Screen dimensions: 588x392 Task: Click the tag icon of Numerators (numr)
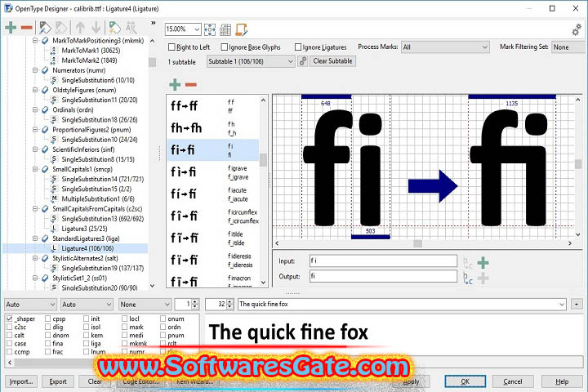[x=45, y=70]
